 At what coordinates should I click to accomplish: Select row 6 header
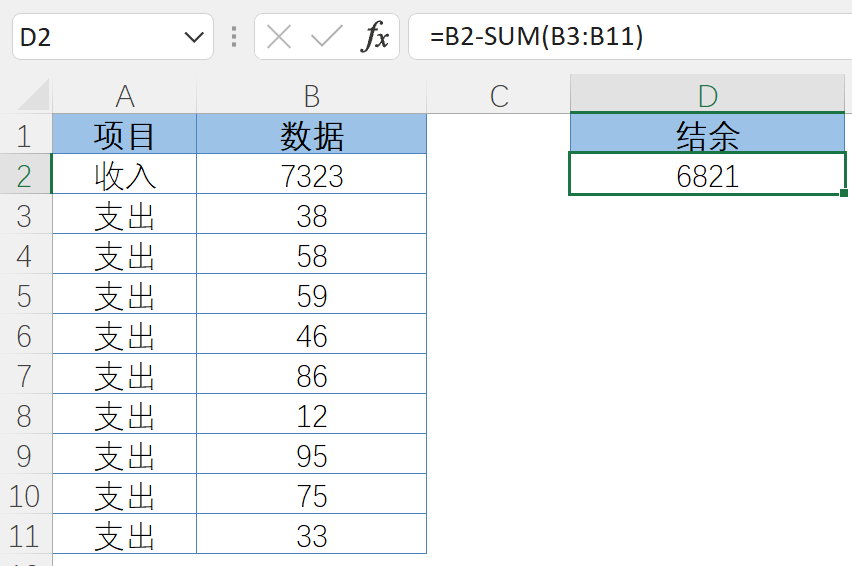click(x=26, y=335)
